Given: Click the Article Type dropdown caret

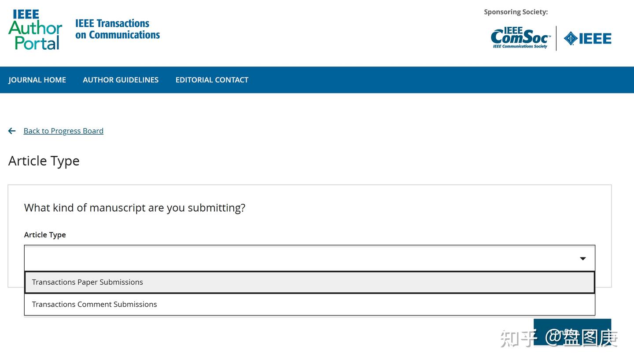Looking at the screenshot, I should [x=582, y=258].
